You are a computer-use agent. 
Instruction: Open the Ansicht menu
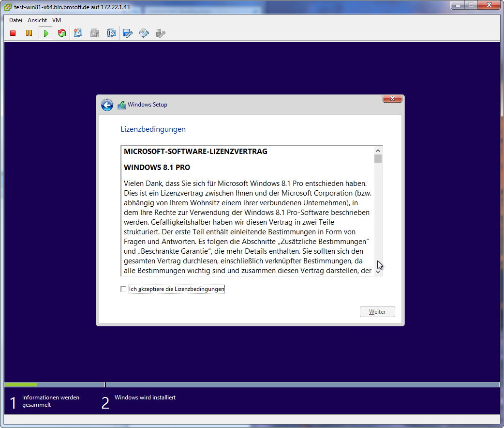(x=37, y=20)
